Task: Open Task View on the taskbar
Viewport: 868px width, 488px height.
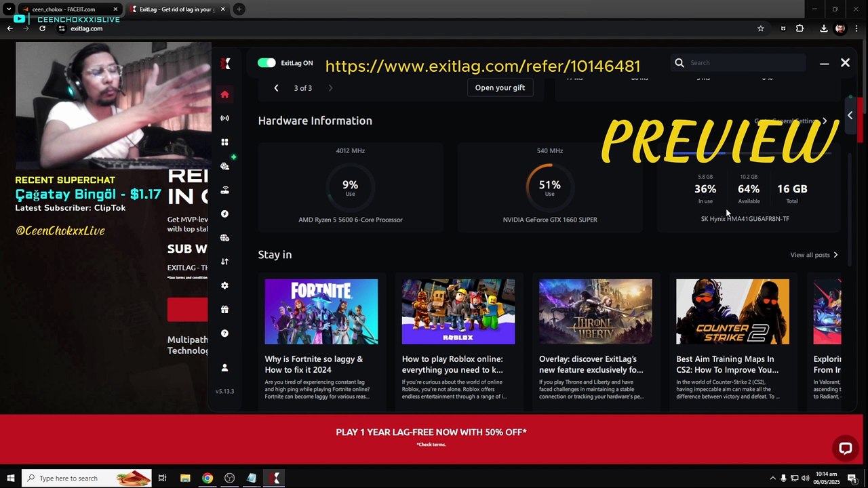Action: click(x=162, y=479)
